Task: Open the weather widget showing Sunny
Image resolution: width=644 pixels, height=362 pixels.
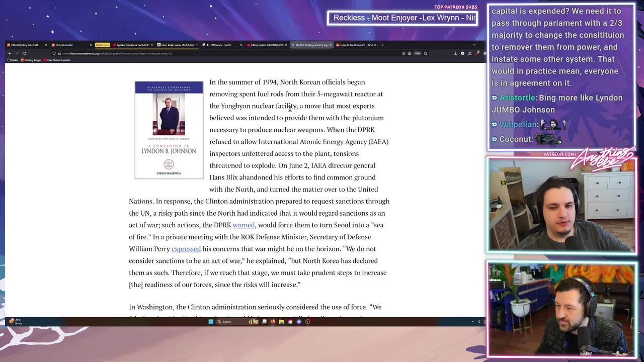Action: point(15,321)
